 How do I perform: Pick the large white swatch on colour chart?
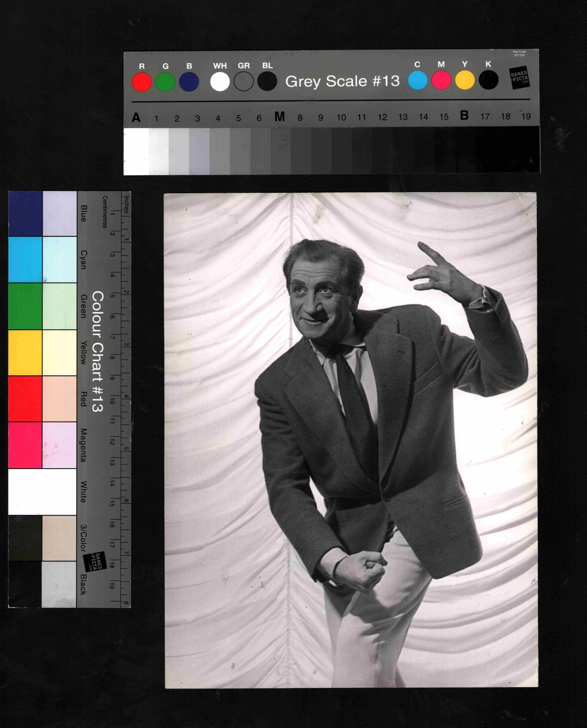point(42,492)
